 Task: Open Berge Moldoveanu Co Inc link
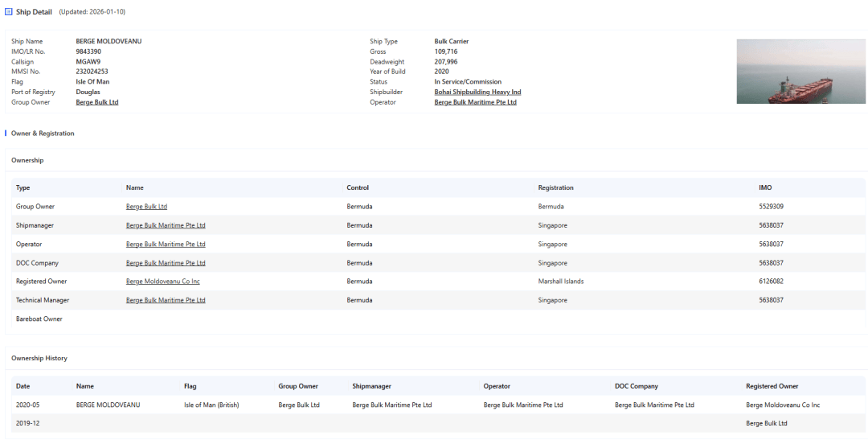point(162,282)
